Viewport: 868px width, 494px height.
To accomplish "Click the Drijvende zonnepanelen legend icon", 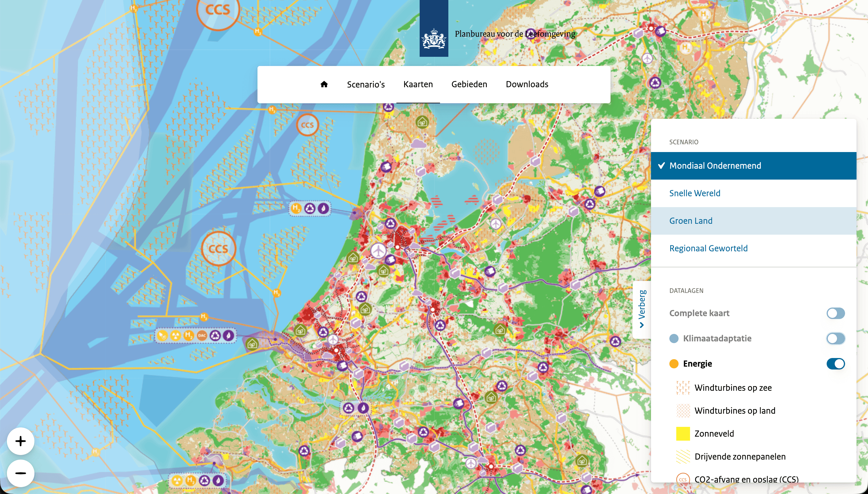I will 683,456.
